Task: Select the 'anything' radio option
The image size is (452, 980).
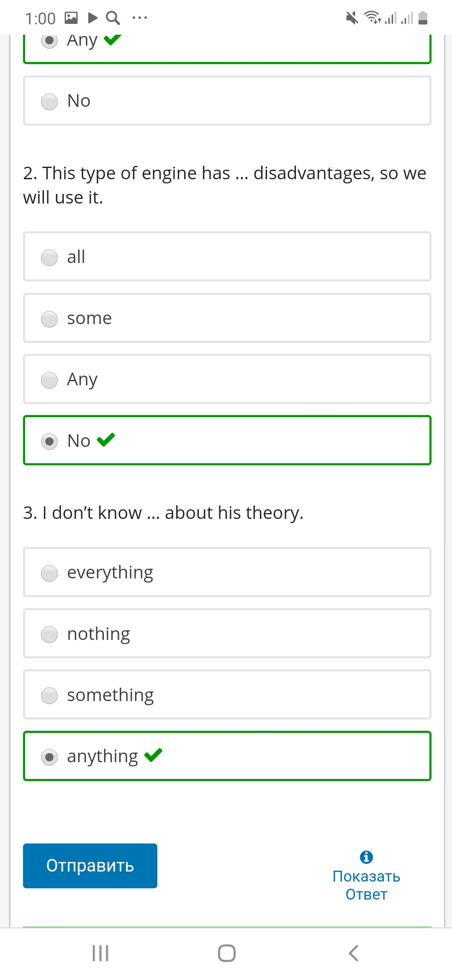Action: pos(227,756)
